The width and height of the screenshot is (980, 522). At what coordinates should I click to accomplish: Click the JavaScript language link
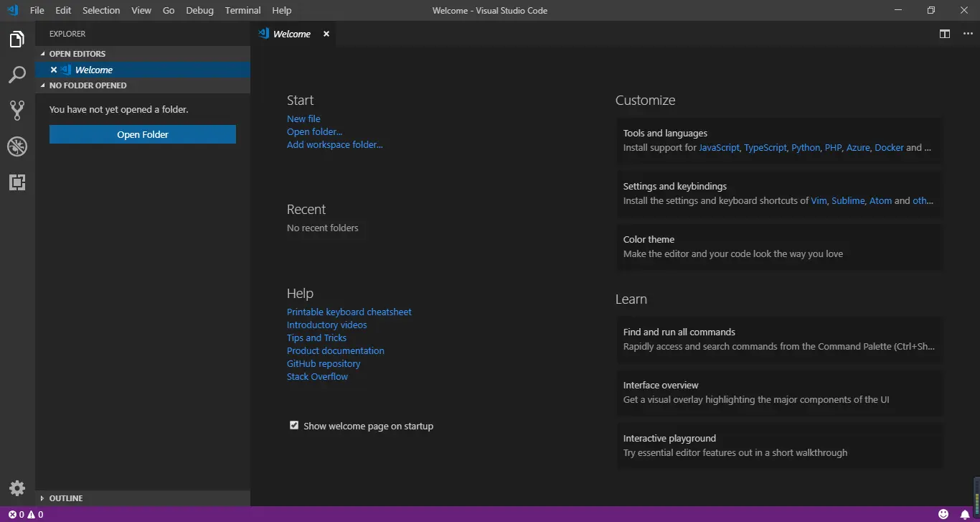(x=719, y=147)
